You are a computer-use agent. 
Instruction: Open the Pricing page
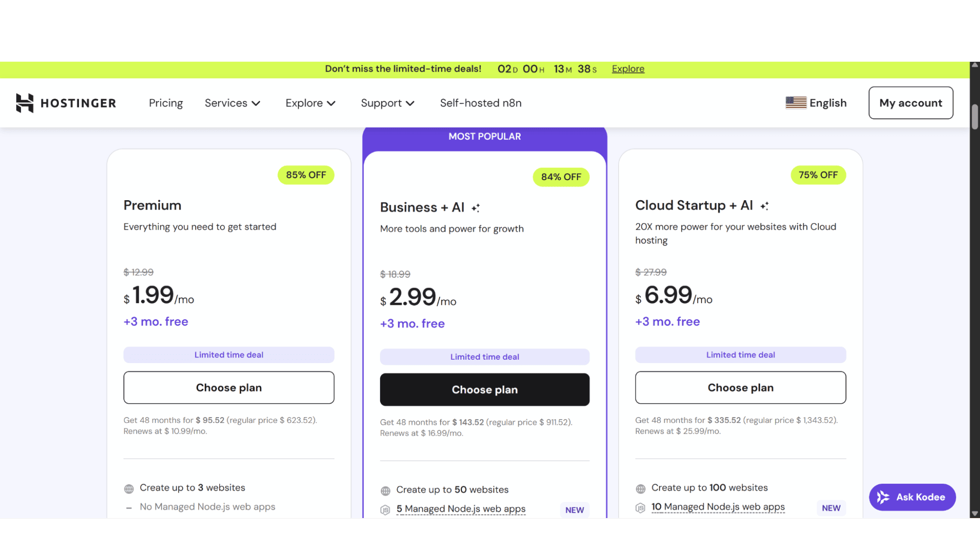[x=166, y=103]
